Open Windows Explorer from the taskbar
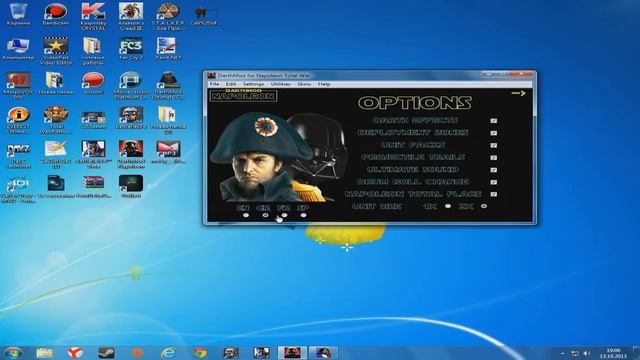 (x=44, y=352)
